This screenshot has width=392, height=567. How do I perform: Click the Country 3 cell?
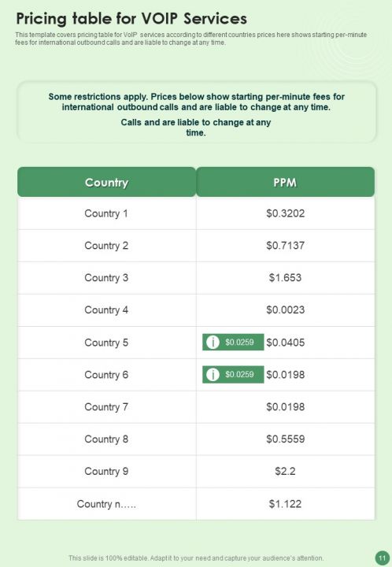click(106, 278)
